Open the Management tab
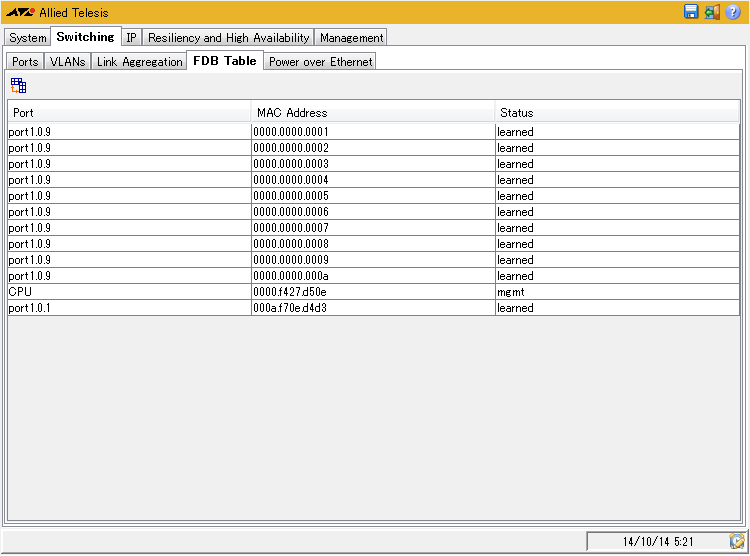The image size is (750, 556). pos(351,37)
